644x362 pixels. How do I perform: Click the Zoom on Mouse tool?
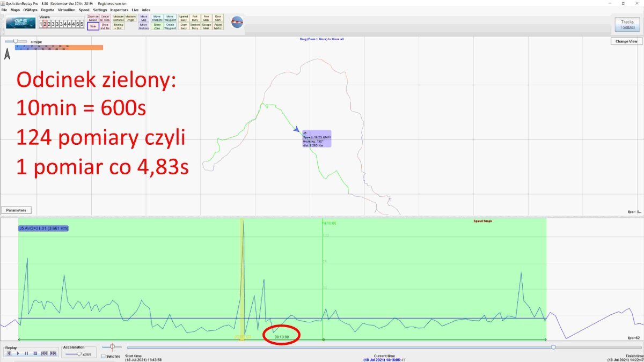[93, 19]
